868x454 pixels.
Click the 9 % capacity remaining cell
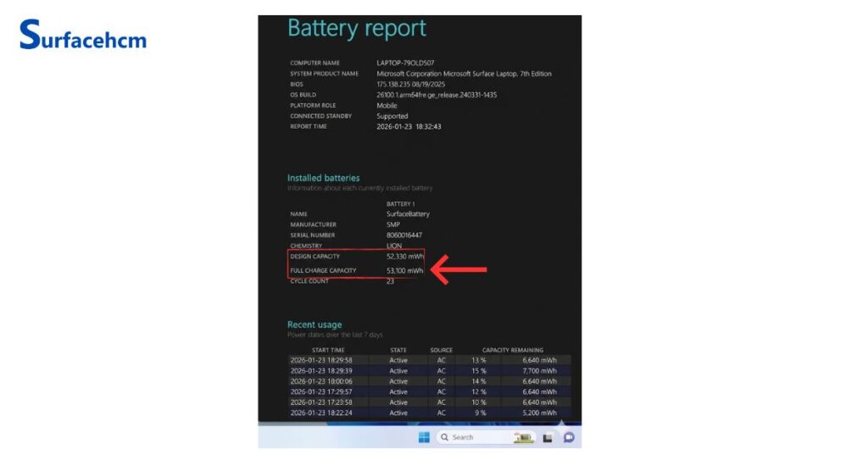pyautogui.click(x=481, y=413)
